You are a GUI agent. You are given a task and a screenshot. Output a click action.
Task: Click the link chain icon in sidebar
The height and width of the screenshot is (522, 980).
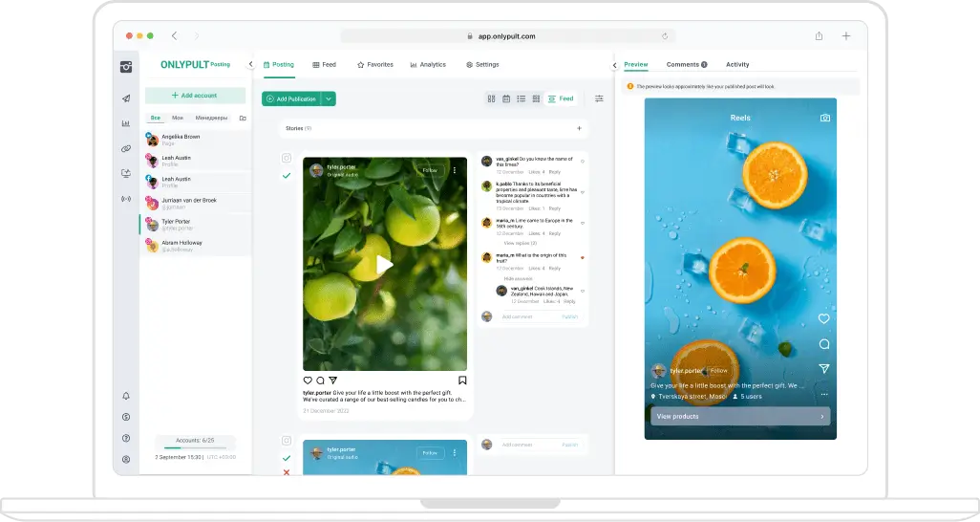coord(126,148)
